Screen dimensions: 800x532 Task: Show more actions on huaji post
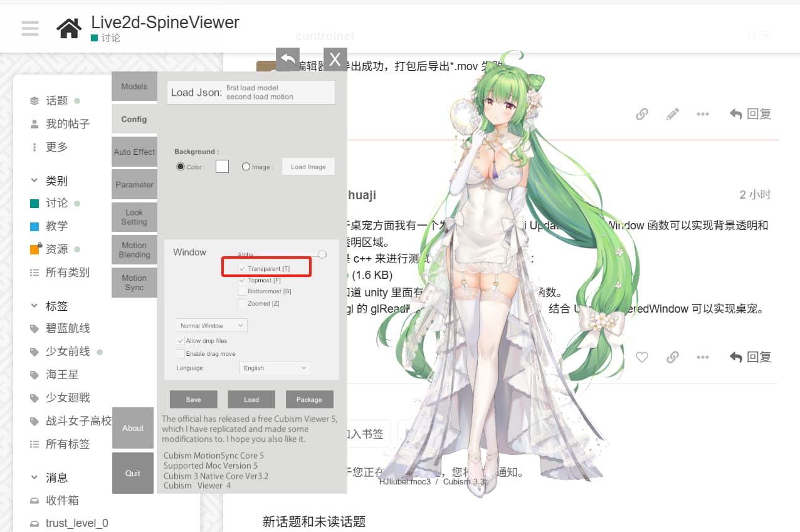click(703, 357)
